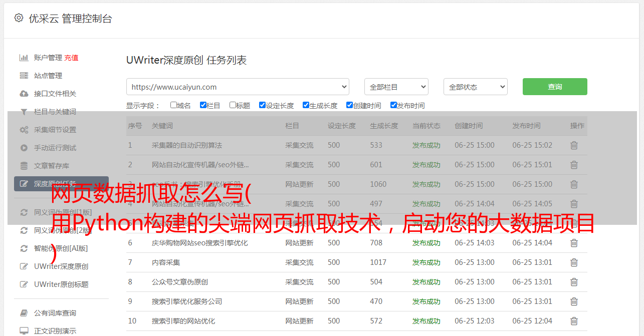Image resolution: width=644 pixels, height=336 pixels.
Task: Click the refresh icon for 智能伪原创[AI版]
Action: 24,248
